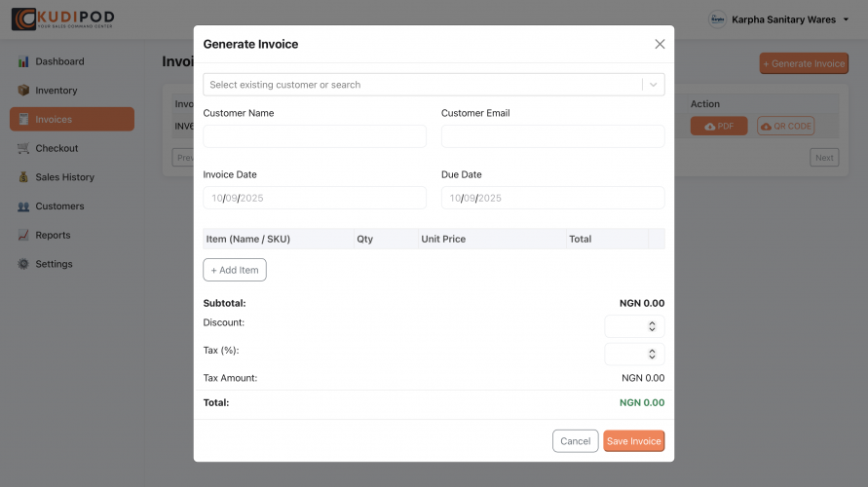
Task: Click the Kudipod logo
Action: [x=62, y=19]
